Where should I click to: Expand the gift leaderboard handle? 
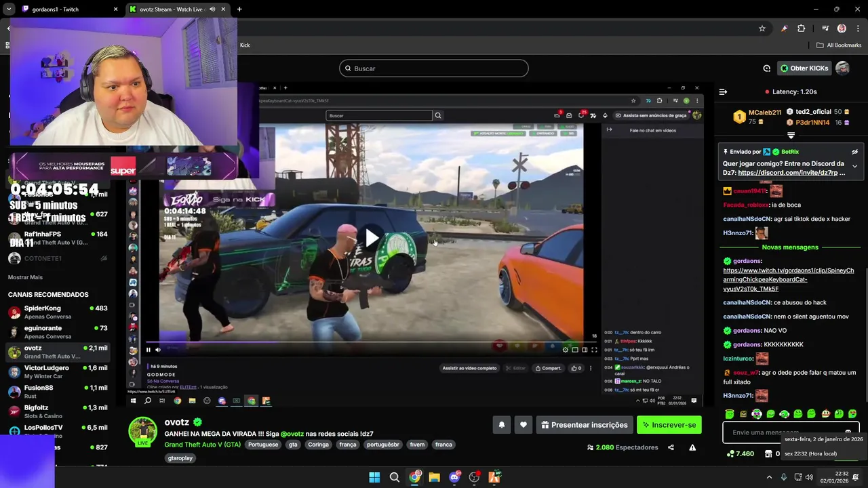pyautogui.click(x=791, y=136)
